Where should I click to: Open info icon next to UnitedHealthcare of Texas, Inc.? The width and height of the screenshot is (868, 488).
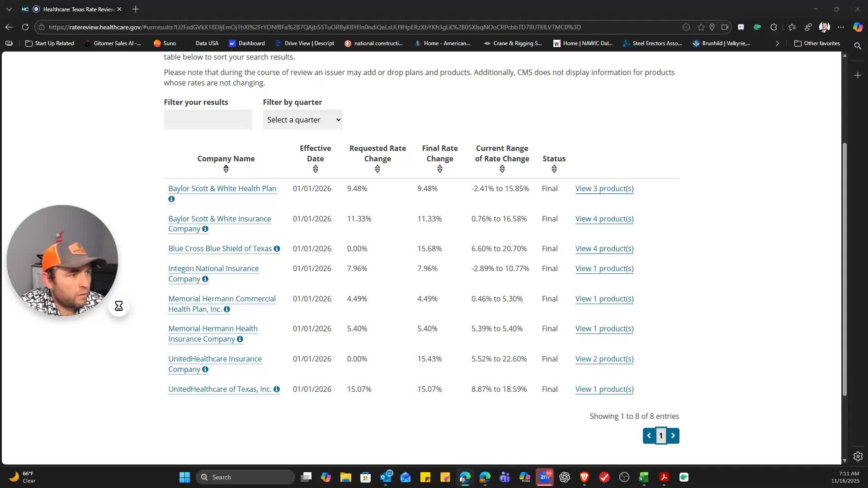277,389
